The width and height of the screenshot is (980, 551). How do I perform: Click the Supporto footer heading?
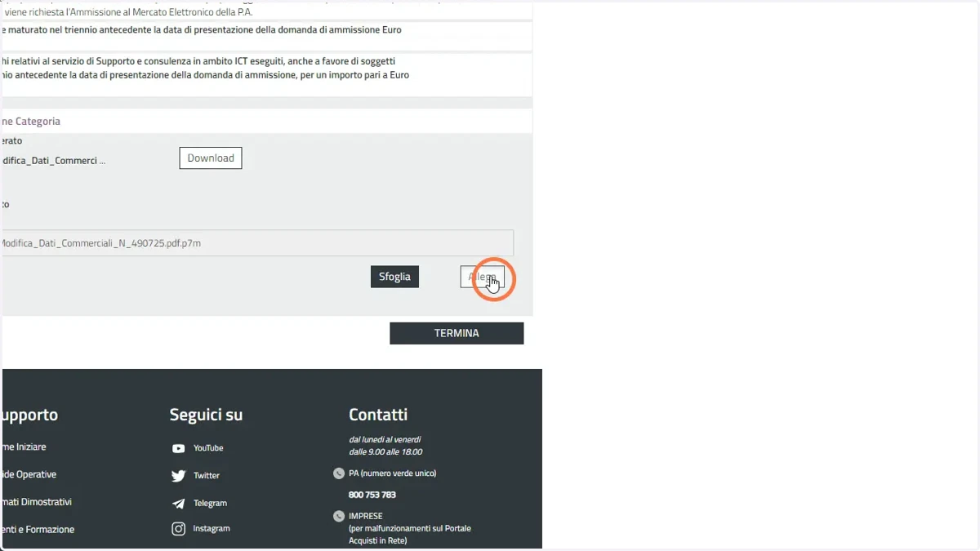point(29,415)
